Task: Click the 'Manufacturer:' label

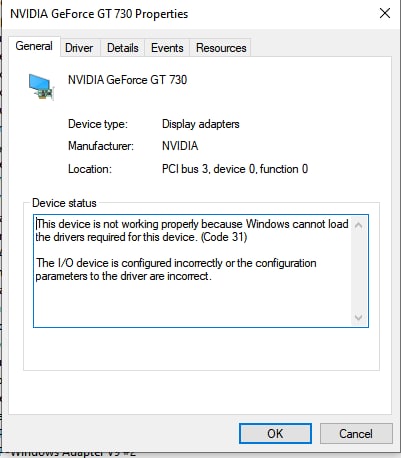Action: click(x=101, y=146)
